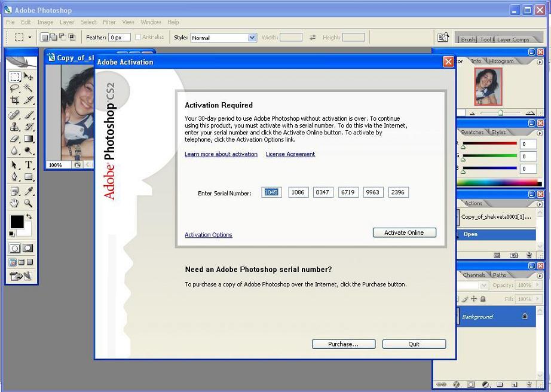Add layer mask in Layers panel
The width and height of the screenshot is (551, 392).
coord(471,384)
